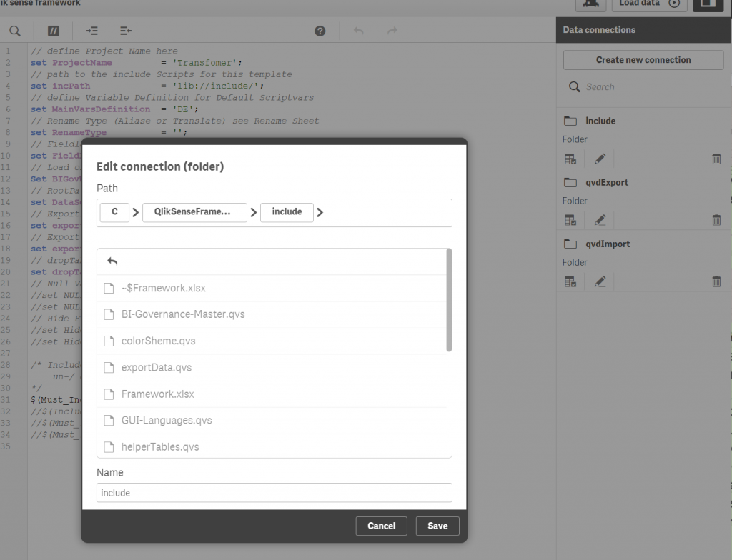The width and height of the screenshot is (732, 560).
Task: Open search in the script editor
Action: coord(16,31)
